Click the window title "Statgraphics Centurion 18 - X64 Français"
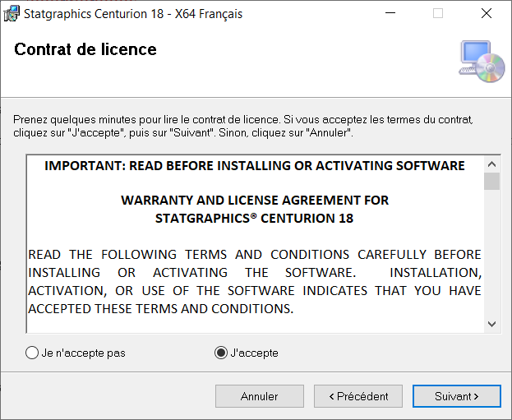The image size is (512, 420). click(133, 14)
